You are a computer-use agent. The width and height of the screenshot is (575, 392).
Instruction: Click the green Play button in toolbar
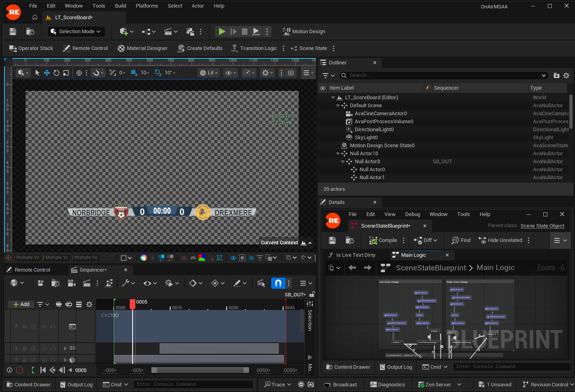[x=222, y=31]
